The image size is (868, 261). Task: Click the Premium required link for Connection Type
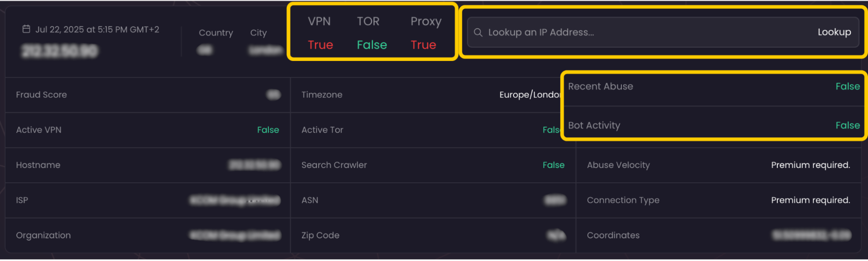tap(810, 200)
